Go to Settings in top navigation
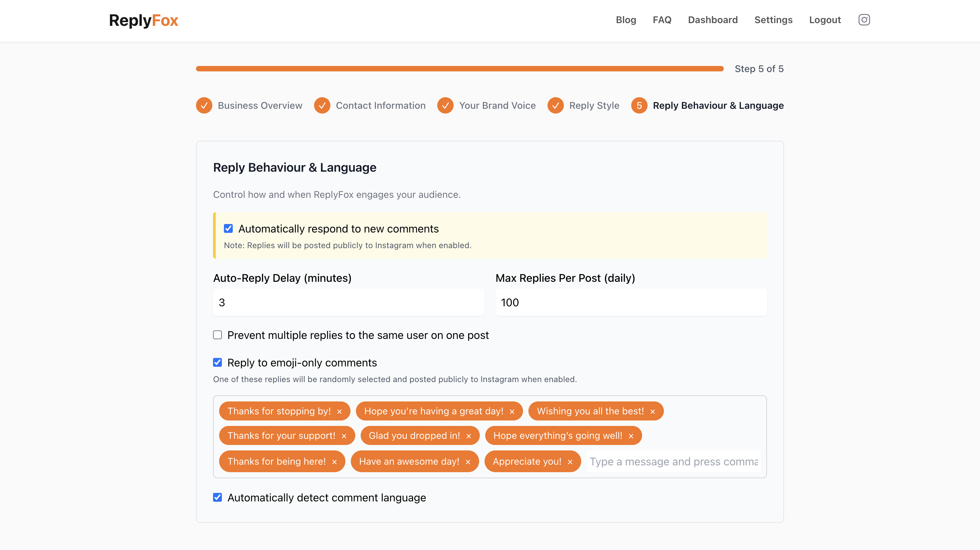Screen dimensions: 980x550 [773, 20]
